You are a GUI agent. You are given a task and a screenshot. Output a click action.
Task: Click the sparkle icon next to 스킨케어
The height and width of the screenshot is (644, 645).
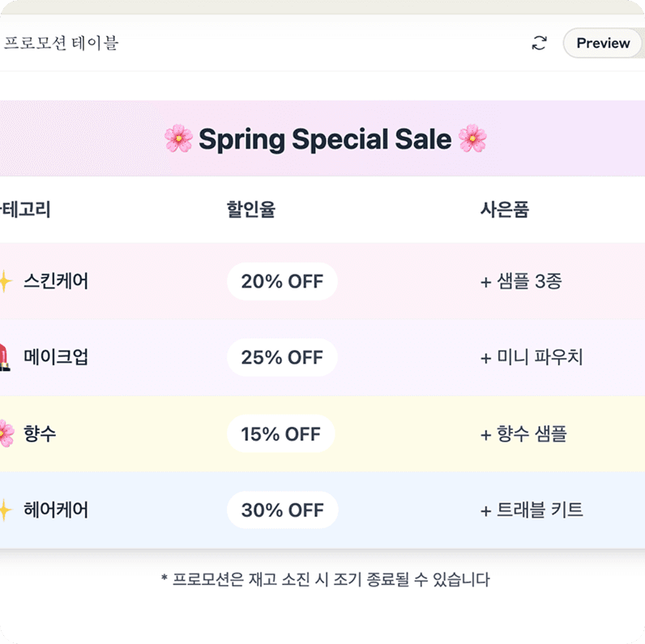(5, 282)
